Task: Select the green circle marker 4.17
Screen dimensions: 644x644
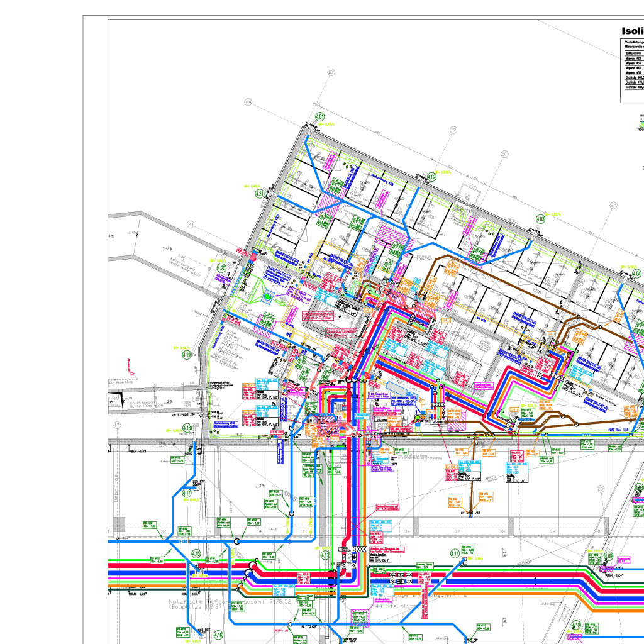Action: tap(187, 493)
